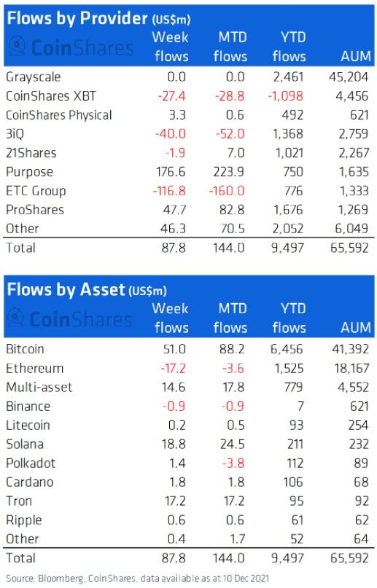
Task: Click the Ethereum week flows value -17.2
Action: [x=173, y=368]
